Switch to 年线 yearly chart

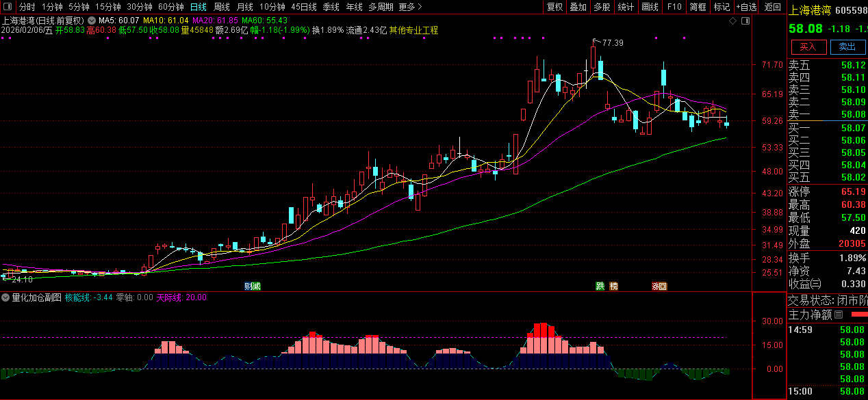[x=354, y=7]
